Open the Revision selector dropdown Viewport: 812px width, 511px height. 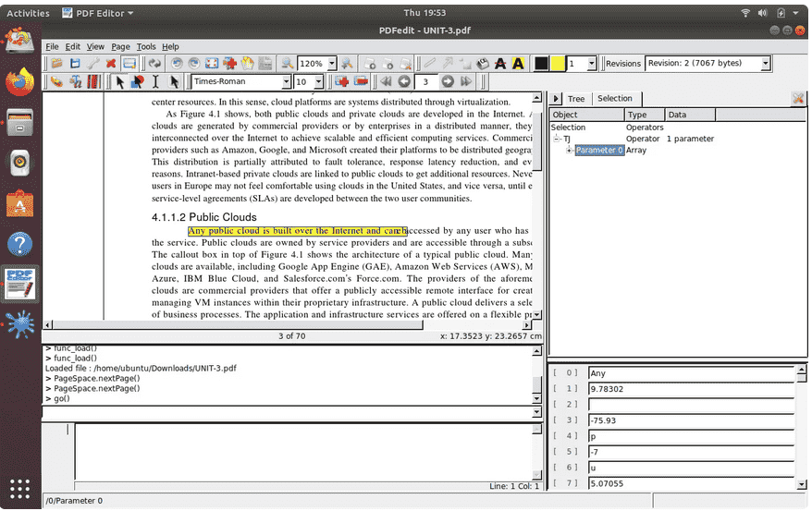[x=765, y=64]
